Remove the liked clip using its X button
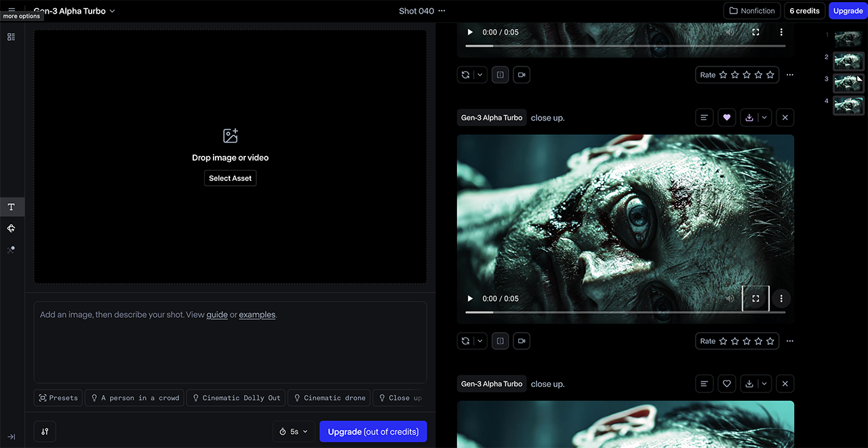This screenshot has height=448, width=868. 785,117
